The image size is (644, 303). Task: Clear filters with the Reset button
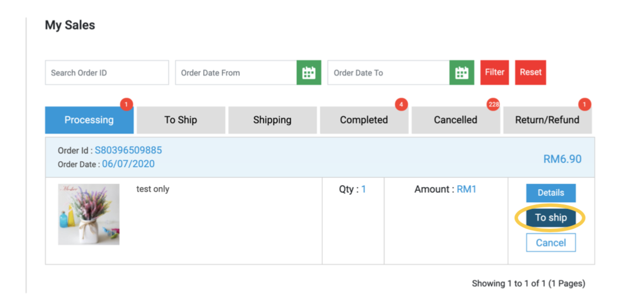(530, 73)
